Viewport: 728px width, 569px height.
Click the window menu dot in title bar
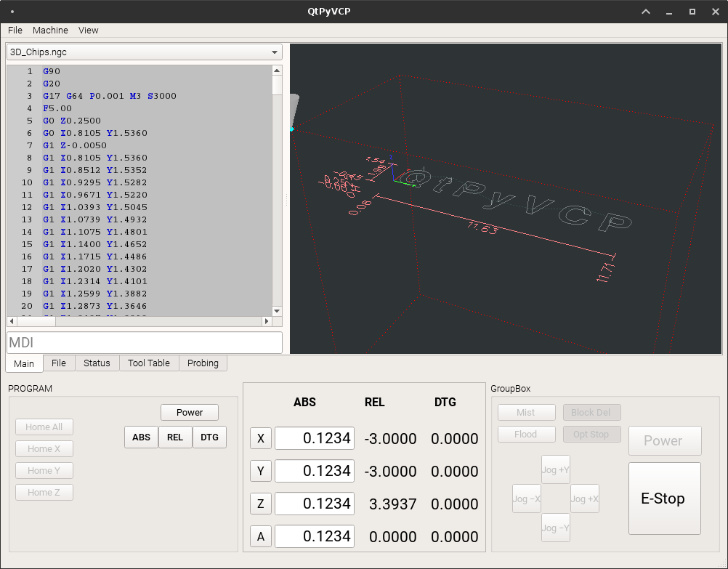[x=12, y=12]
